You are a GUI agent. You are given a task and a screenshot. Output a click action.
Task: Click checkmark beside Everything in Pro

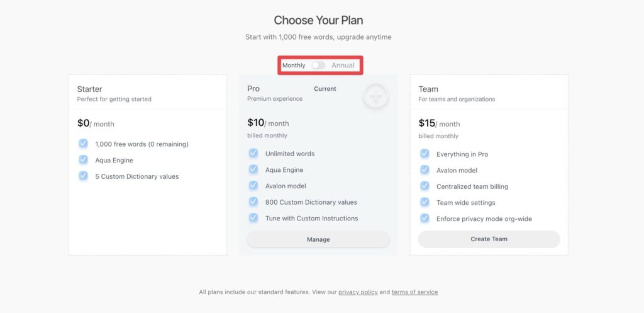[425, 154]
